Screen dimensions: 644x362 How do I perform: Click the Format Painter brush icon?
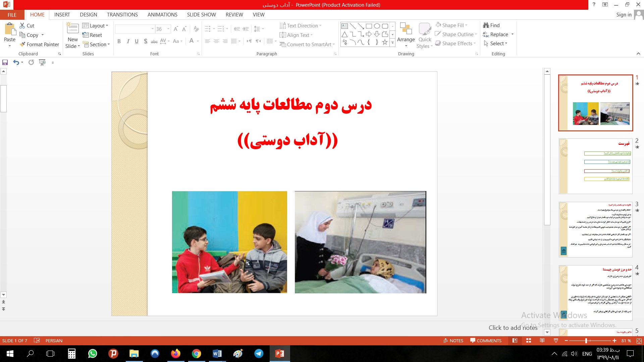22,44
